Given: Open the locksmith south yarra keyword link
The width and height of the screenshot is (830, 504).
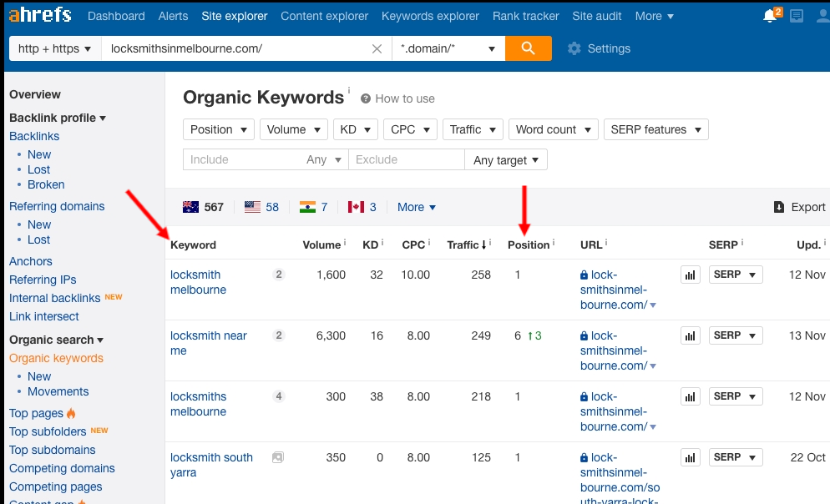Looking at the screenshot, I should 212,465.
